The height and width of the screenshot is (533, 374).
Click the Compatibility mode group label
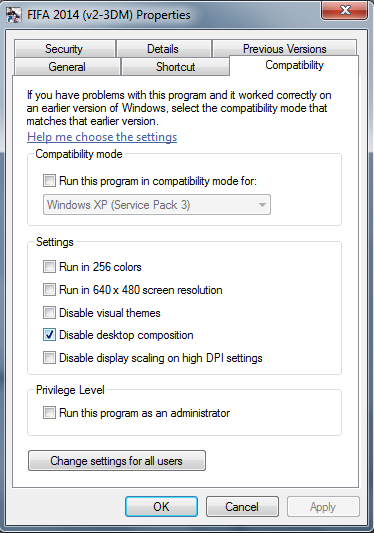coord(79,154)
